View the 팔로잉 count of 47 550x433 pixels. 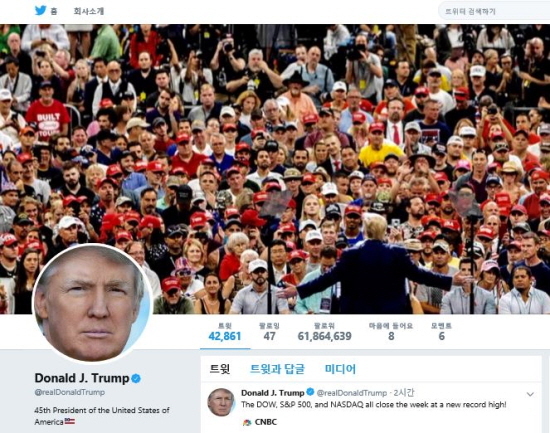[269, 332]
